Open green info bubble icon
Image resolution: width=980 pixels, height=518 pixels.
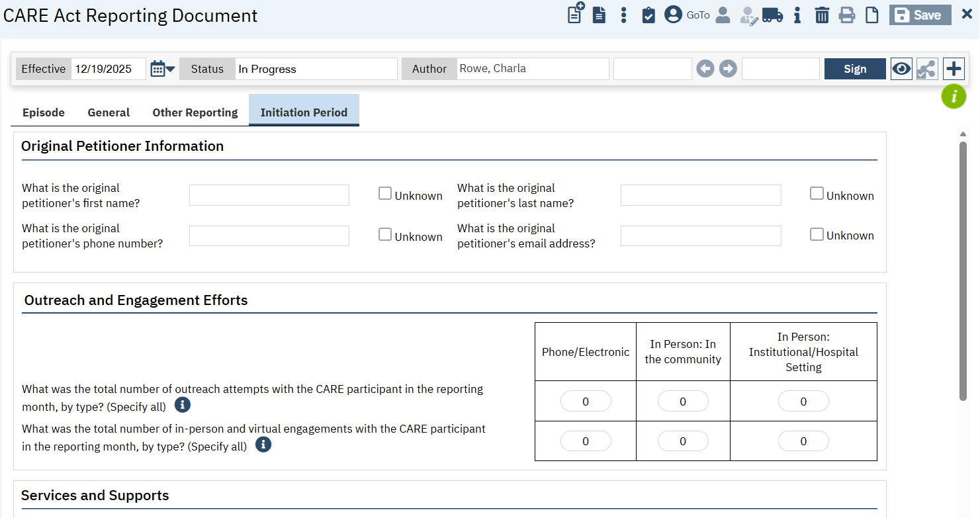[954, 97]
